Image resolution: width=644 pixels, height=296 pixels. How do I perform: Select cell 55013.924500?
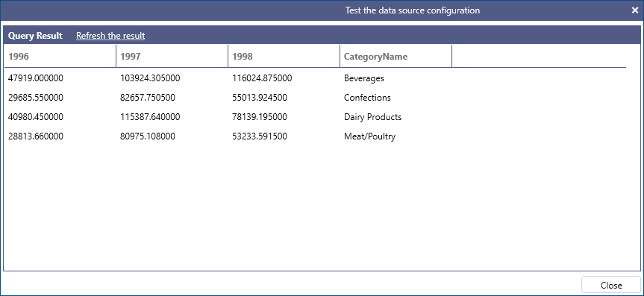[260, 98]
